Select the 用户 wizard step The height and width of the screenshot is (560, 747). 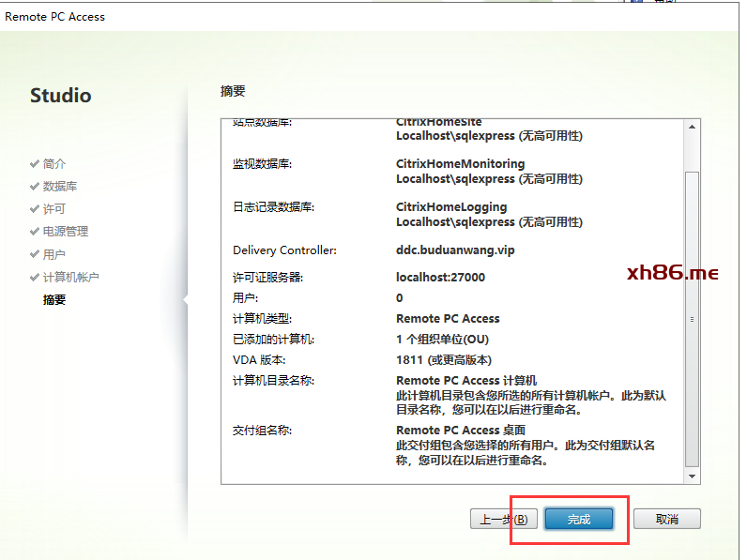pyautogui.click(x=54, y=254)
